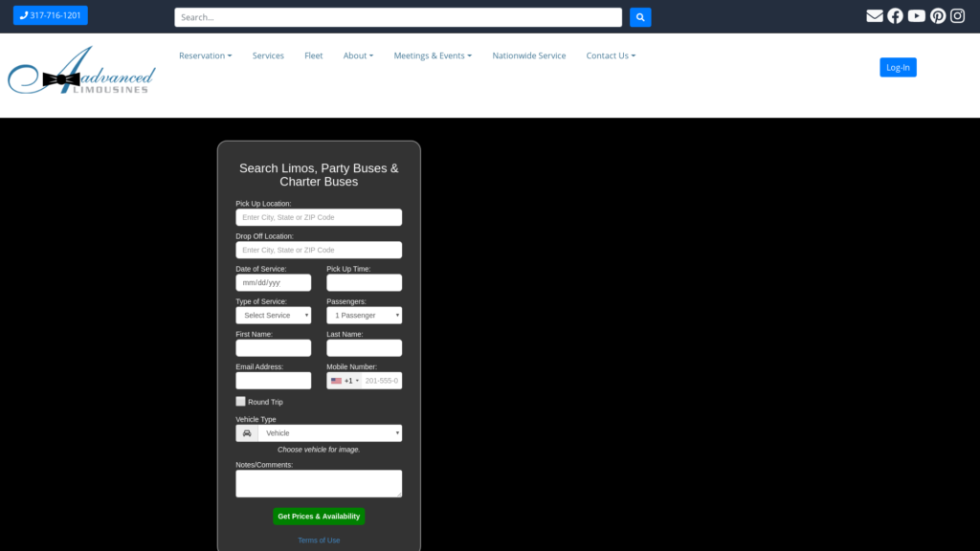Click the Advanced Limousines logo
The height and width of the screenshot is (551, 980).
point(81,73)
